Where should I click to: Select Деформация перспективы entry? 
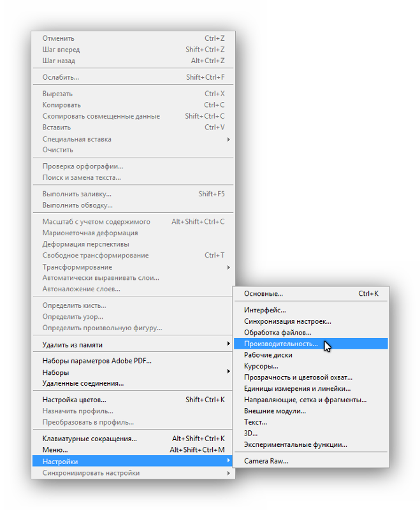(133, 244)
